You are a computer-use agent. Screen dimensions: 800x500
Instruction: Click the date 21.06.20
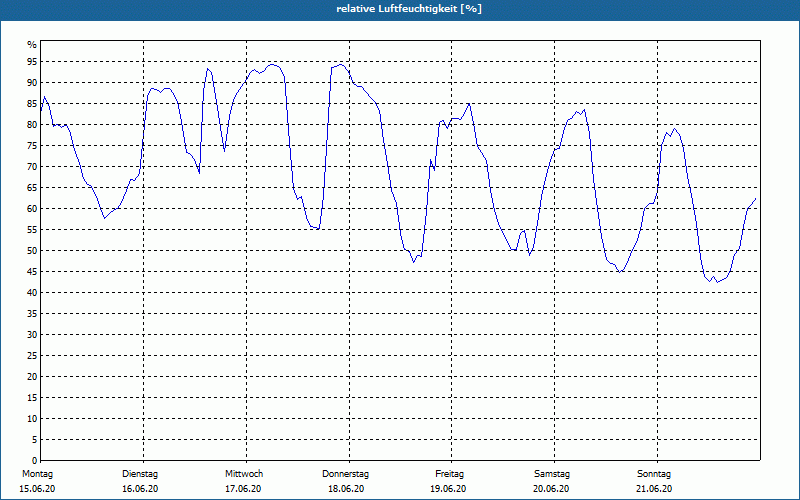coord(654,489)
